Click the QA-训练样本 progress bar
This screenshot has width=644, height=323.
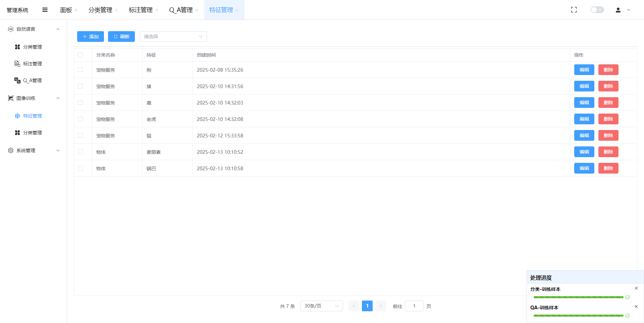pyautogui.click(x=579, y=316)
